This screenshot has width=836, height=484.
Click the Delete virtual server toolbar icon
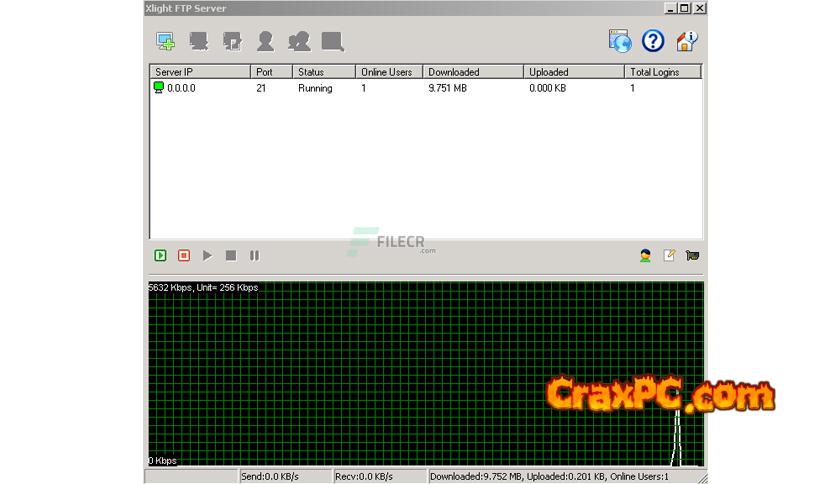[x=199, y=41]
